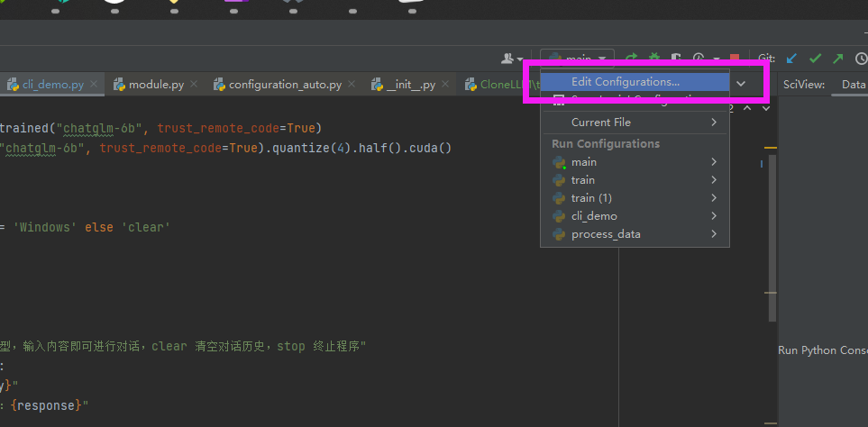Screen dimensions: 868x427
Task: Select Edit Configurations menu entry
Action: point(635,82)
